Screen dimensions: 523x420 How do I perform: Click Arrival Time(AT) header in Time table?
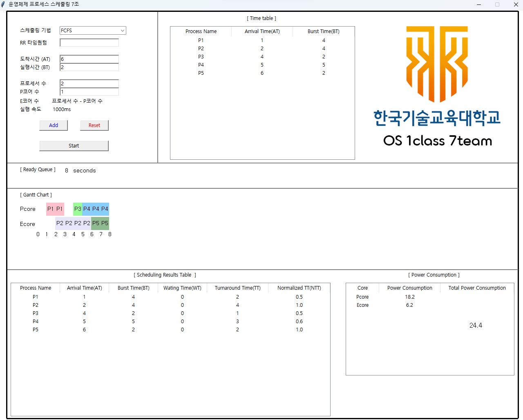(x=262, y=31)
